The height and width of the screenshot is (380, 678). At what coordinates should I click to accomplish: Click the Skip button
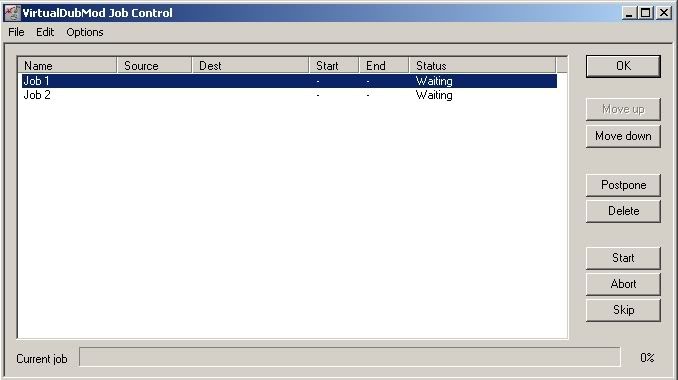pyautogui.click(x=623, y=310)
